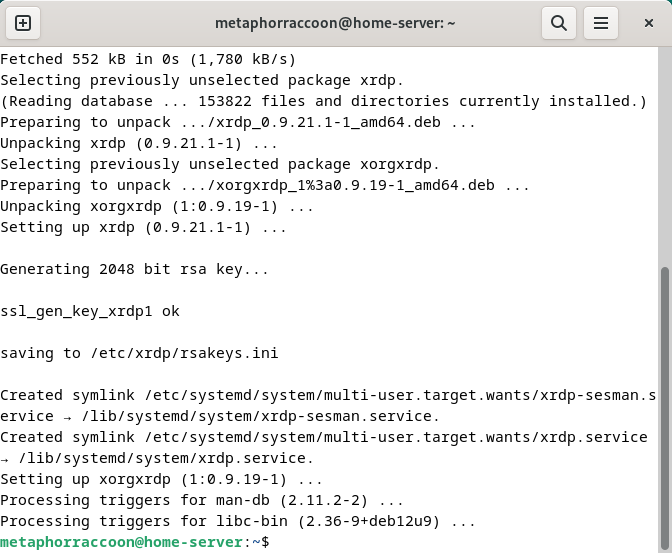Click the /lib/systemd/system/xrdp.service path
Screen dimensions: 672x553
coord(163,458)
